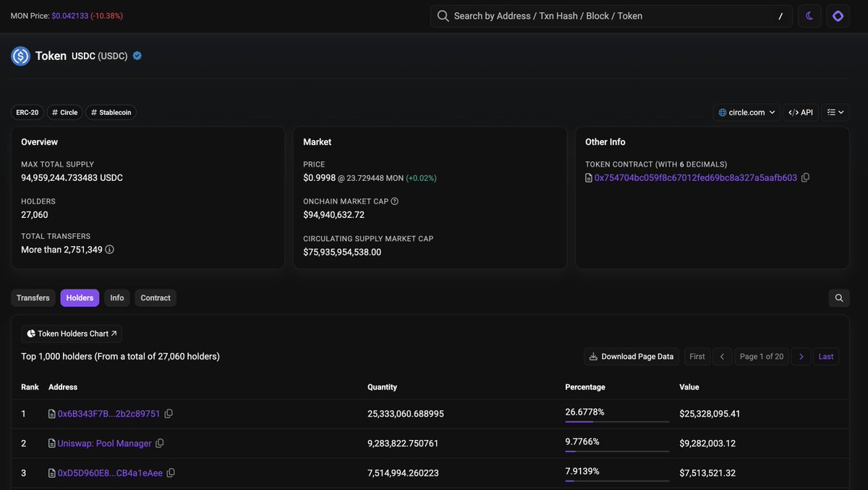Copy the USDC token contract address
The height and width of the screenshot is (490, 868).
[806, 177]
